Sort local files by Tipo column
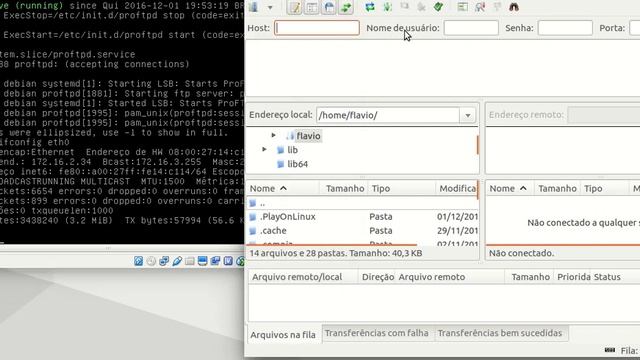Image resolution: width=640 pixels, height=360 pixels. tap(402, 188)
